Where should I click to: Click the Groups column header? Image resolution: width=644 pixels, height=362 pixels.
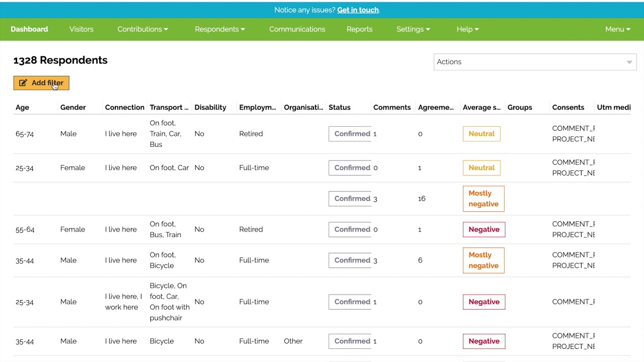tap(520, 107)
